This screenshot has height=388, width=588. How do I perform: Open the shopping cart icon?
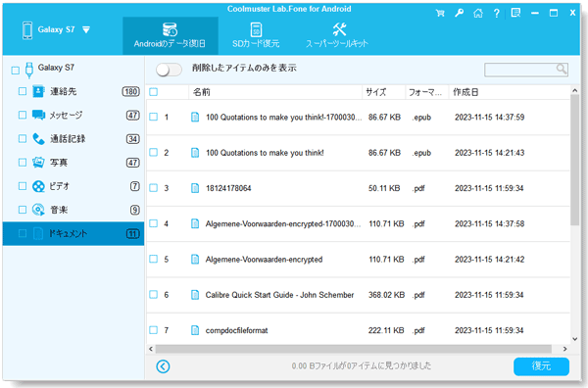point(440,13)
